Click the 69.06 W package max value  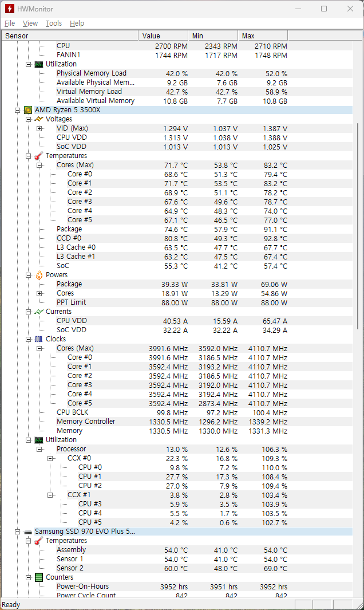coord(274,285)
